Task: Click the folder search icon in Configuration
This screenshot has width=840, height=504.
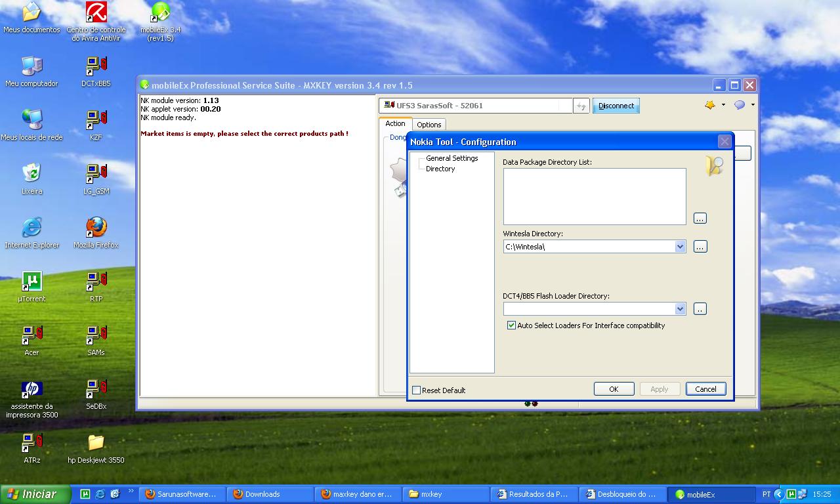Action: [715, 165]
